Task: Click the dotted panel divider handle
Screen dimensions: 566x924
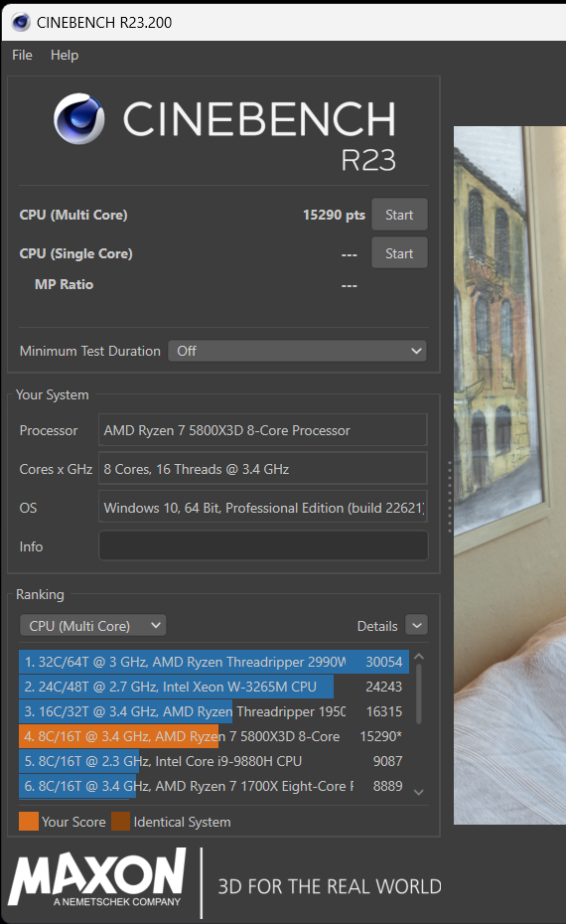Action: (450, 497)
